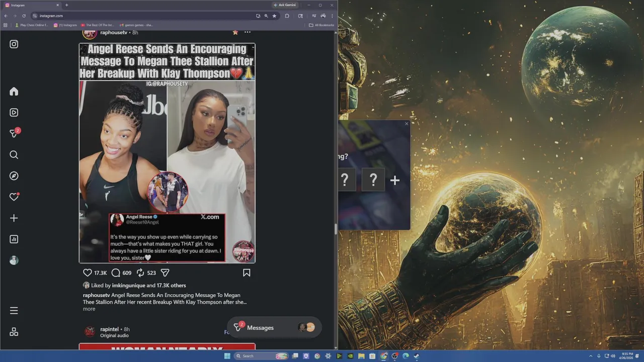The height and width of the screenshot is (362, 644).
Task: Open the Windows Start menu
Action: [227, 356]
